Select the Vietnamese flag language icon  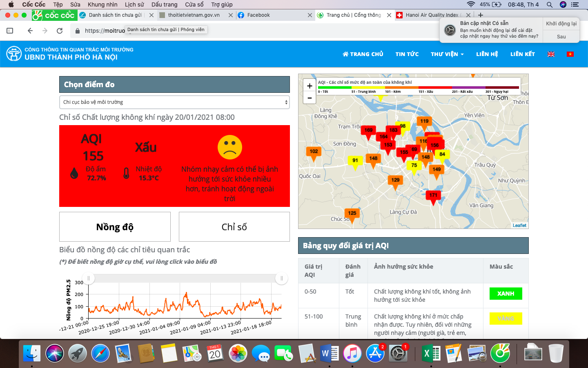(570, 54)
